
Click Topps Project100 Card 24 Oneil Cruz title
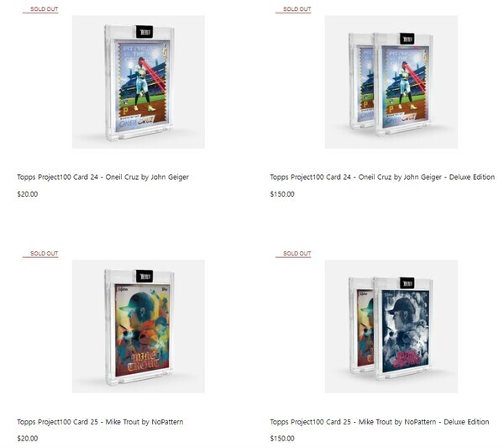pyautogui.click(x=102, y=177)
